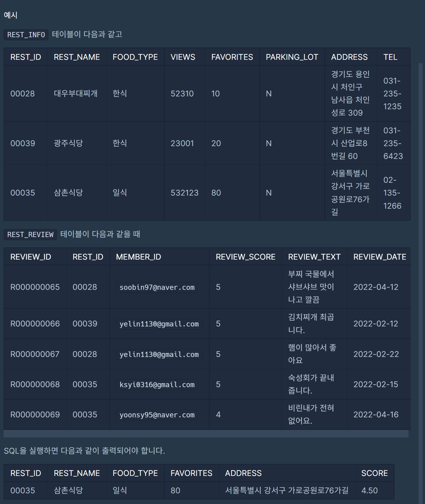Viewport: 425px width, 504px height.
Task: Click review text 햄이 많아서 좋아요
Action: 312,354
